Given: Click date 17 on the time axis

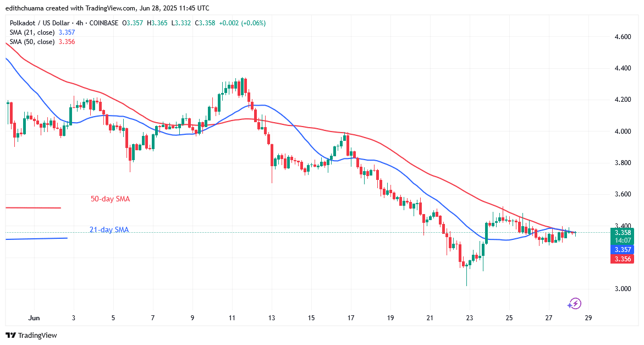Looking at the screenshot, I should (351, 318).
